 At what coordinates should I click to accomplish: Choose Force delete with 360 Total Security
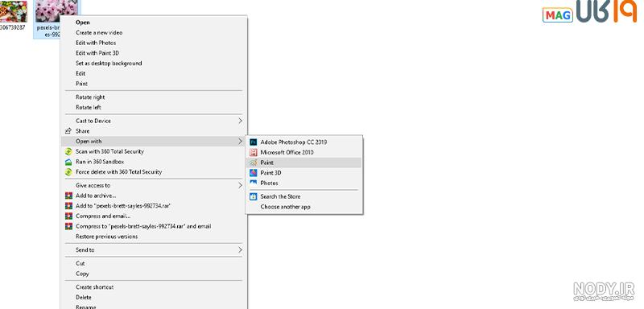(x=118, y=172)
